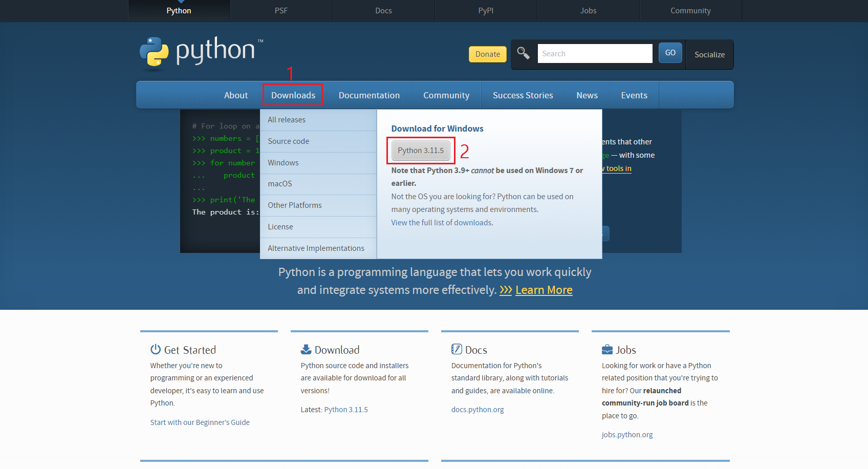Viewport: 868px width, 469px height.
Task: Click the >>> arrows before Learn More
Action: [506, 290]
